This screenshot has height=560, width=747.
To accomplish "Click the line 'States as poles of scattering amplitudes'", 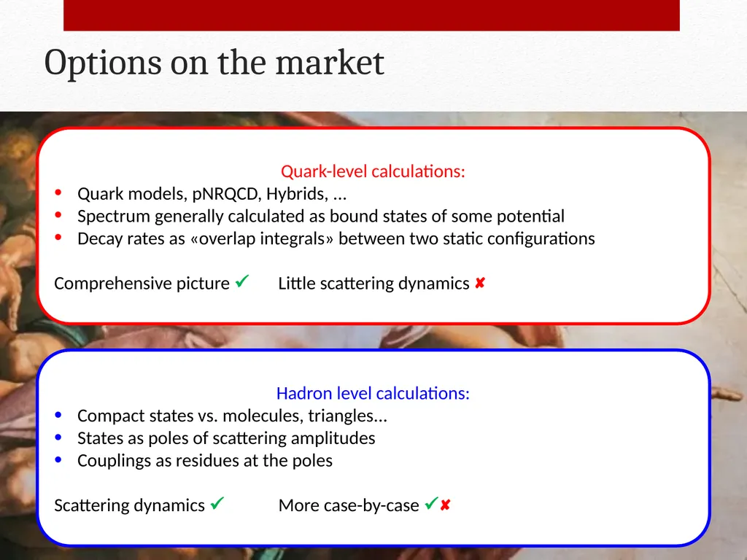I will pos(226,438).
